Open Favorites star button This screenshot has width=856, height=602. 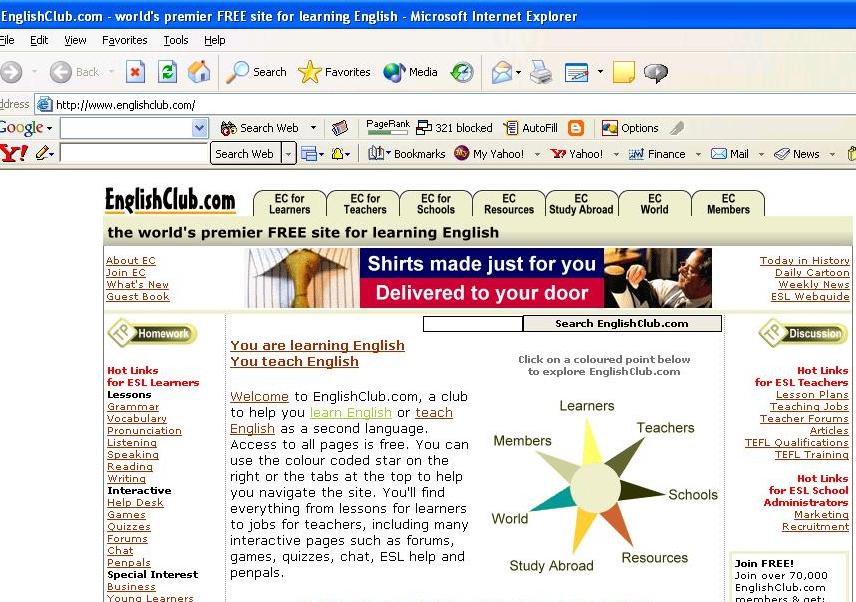(x=334, y=72)
